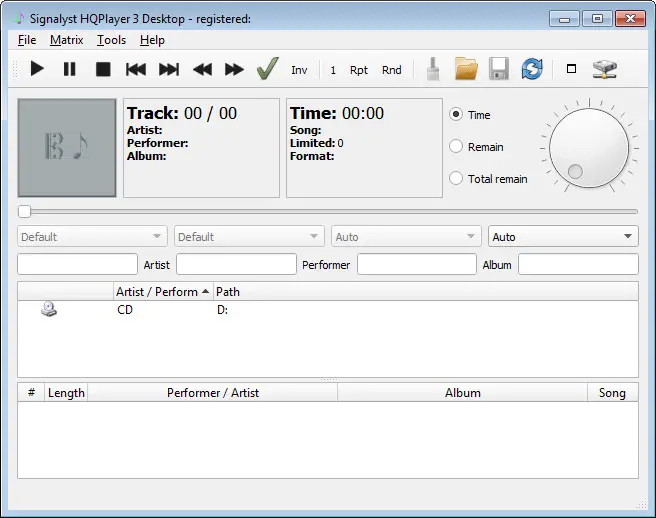
Task: Click the volume knob
Action: pos(589,148)
